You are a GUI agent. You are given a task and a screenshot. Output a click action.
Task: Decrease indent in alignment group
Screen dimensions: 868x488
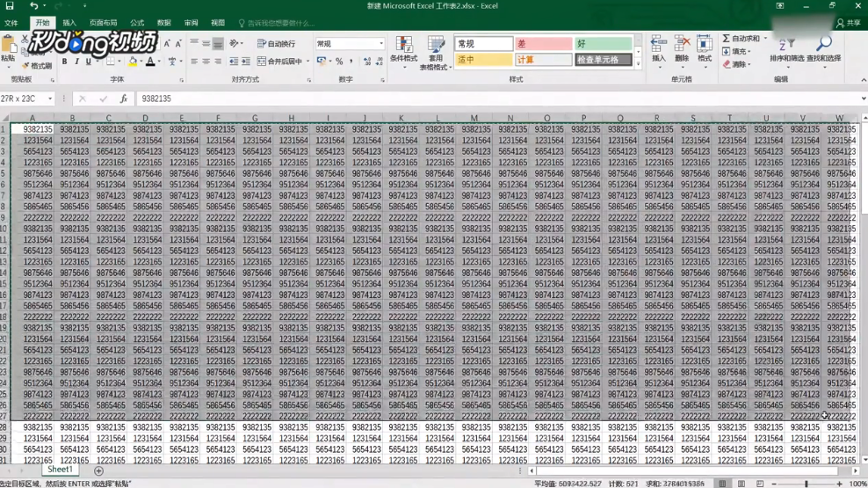tap(234, 62)
